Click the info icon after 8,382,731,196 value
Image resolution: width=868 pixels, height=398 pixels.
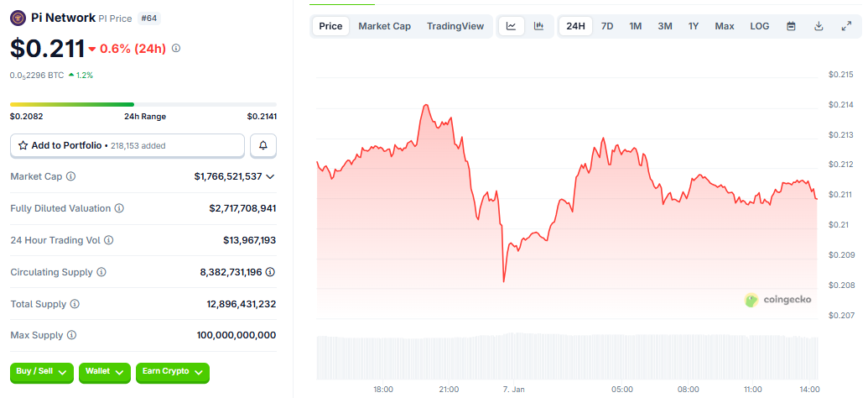click(x=270, y=272)
